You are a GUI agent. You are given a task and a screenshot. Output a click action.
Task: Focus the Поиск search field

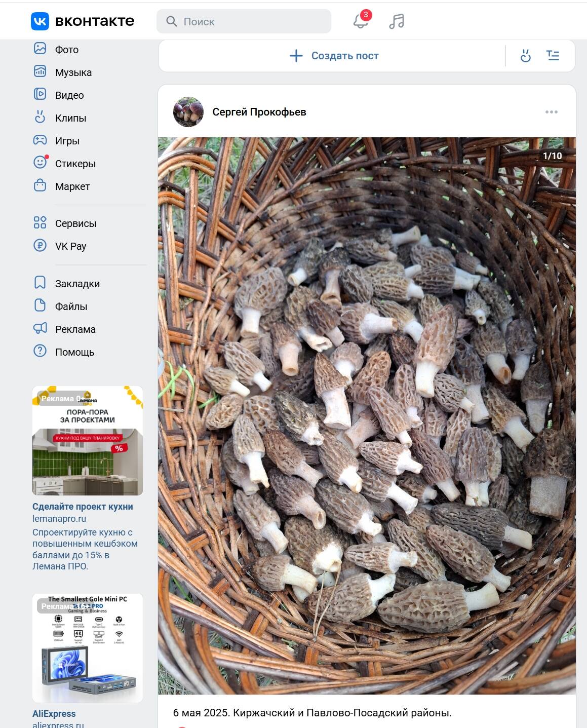point(244,21)
